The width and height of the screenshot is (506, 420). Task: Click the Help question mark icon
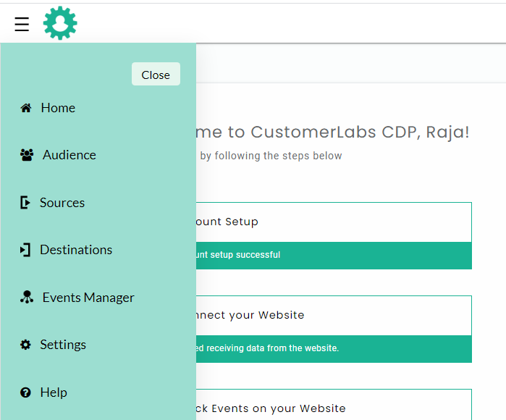pos(25,392)
